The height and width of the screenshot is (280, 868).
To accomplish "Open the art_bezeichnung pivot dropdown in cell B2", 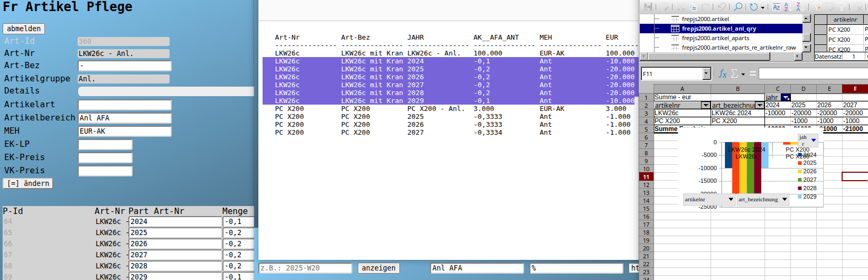I will click(x=760, y=106).
